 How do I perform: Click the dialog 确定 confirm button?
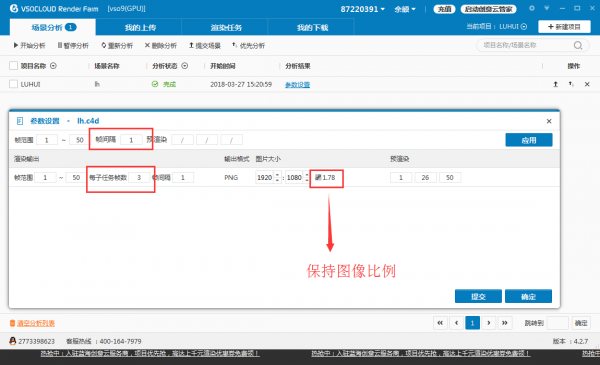coord(528,296)
